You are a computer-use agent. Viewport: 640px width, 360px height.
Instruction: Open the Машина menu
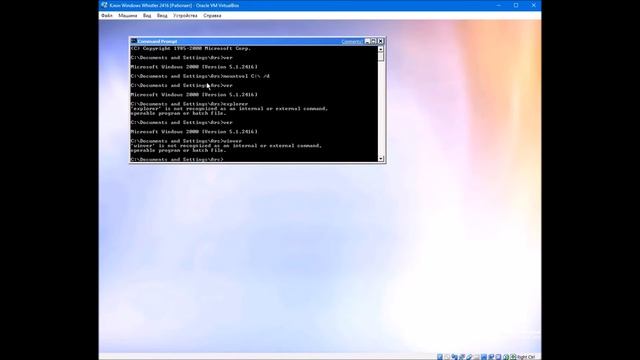click(128, 16)
